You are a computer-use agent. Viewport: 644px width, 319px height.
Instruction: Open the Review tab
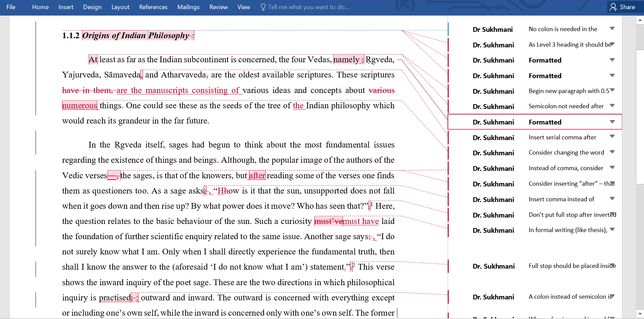(218, 7)
